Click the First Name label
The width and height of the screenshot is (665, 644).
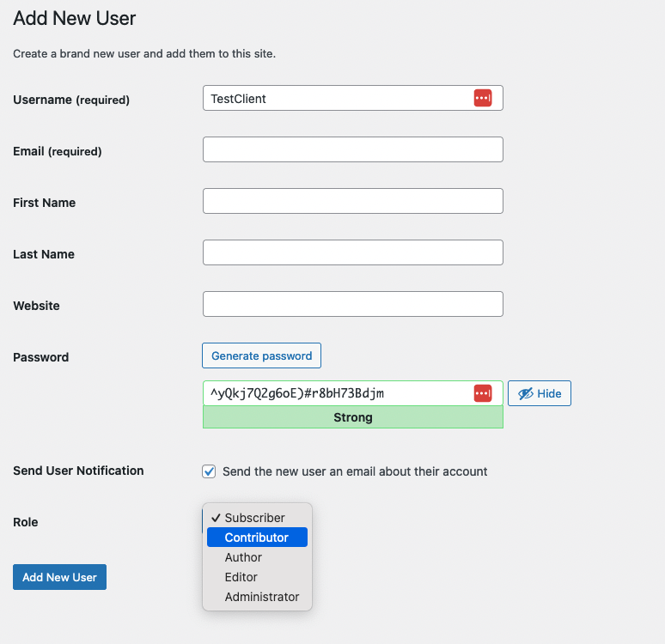click(x=44, y=203)
